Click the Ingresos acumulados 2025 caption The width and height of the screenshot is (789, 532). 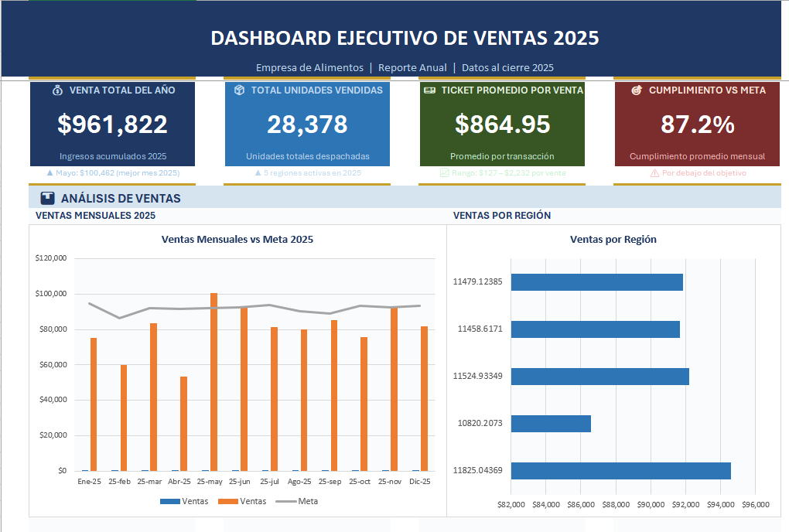pyautogui.click(x=113, y=156)
